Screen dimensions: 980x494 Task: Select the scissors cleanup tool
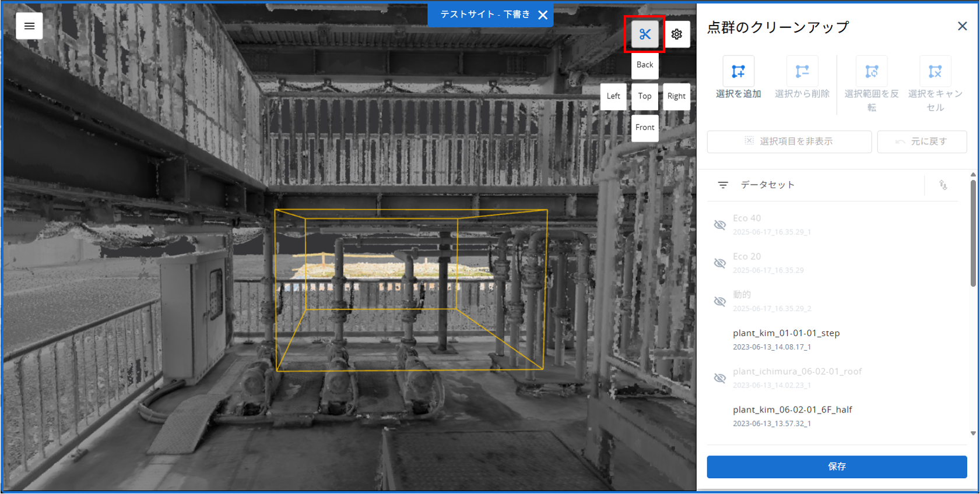tap(645, 34)
